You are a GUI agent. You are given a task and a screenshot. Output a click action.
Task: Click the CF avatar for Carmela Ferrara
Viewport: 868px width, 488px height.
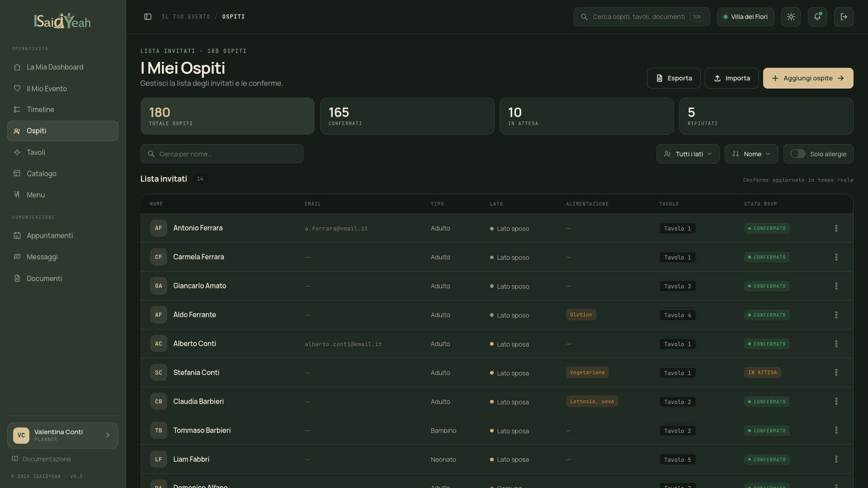(159, 257)
